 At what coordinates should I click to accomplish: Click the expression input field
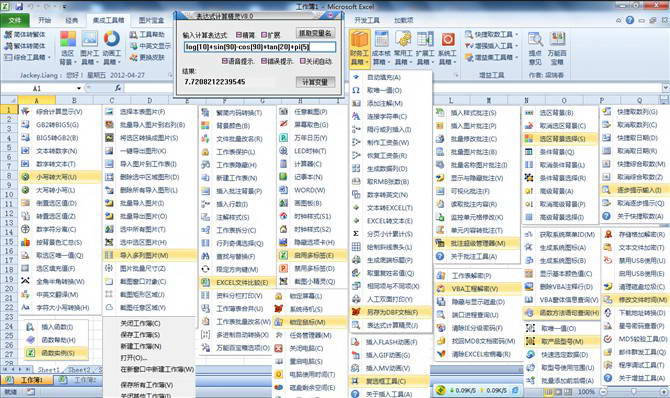[260, 47]
